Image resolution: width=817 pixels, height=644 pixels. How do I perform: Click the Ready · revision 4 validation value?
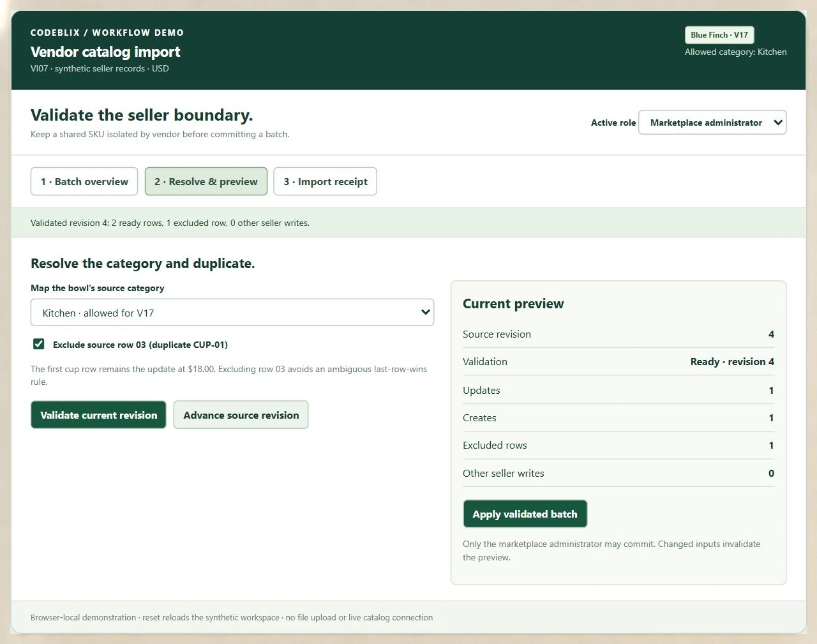732,362
